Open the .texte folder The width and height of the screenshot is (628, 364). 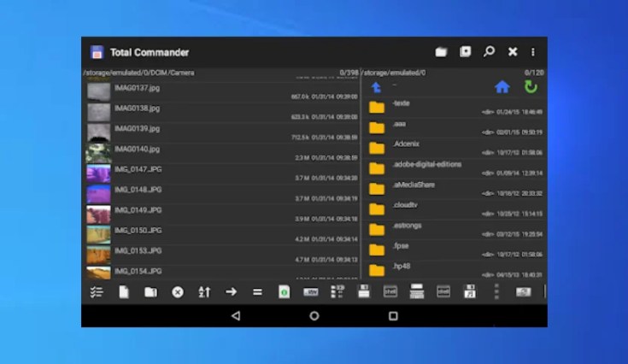pyautogui.click(x=455, y=108)
